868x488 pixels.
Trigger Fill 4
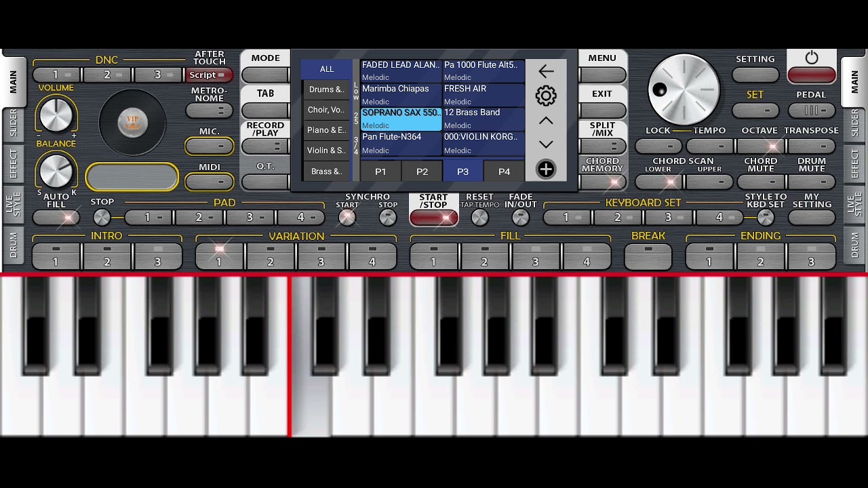[587, 257]
